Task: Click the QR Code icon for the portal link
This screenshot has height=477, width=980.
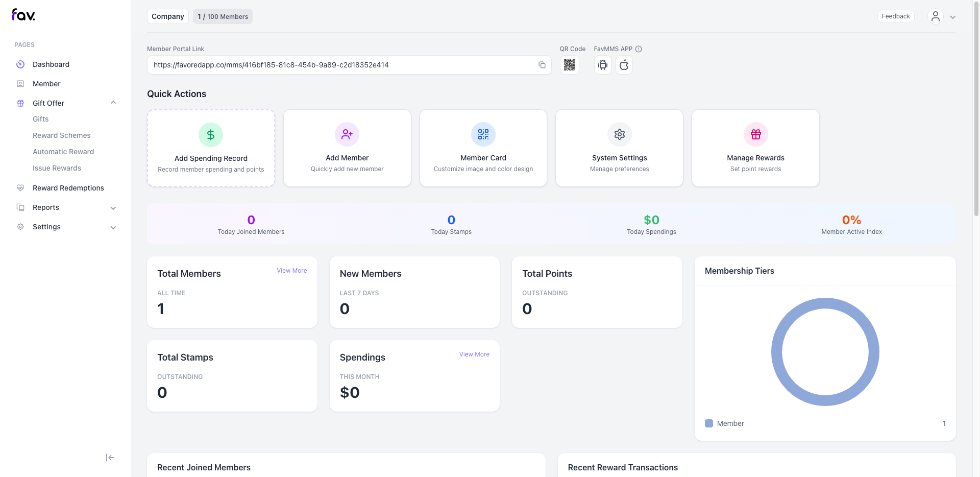Action: tap(570, 65)
